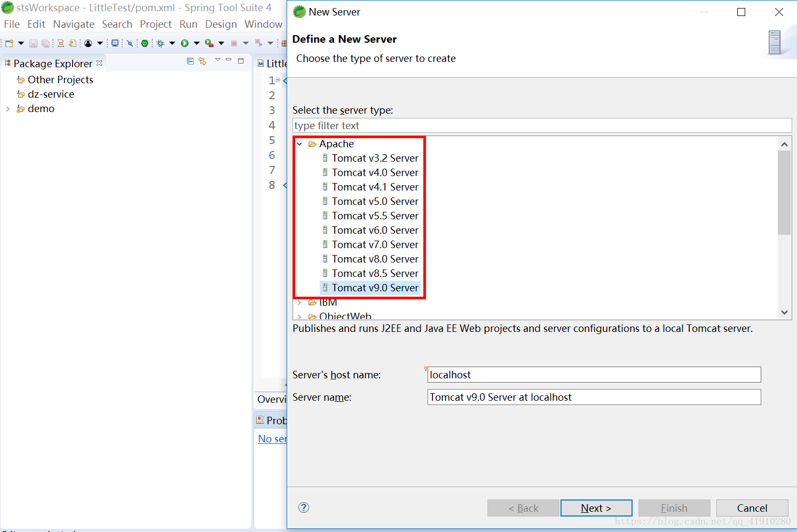Open Package Explorer View Menu triangle
This screenshot has height=532, width=797.
(x=218, y=60)
